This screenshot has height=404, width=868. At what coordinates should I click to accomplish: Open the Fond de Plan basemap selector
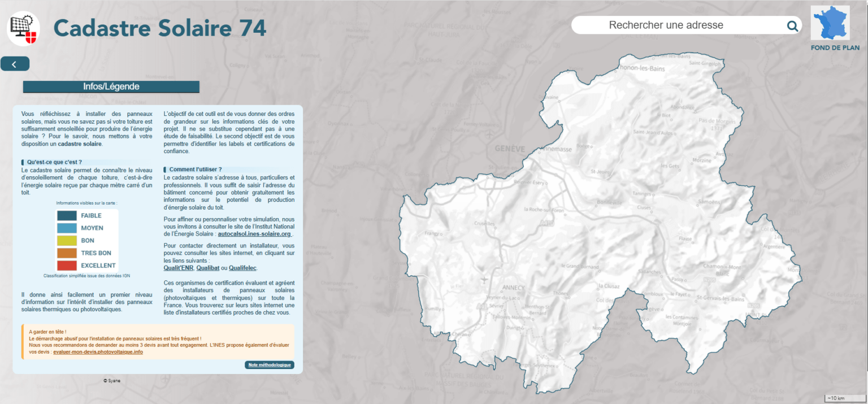(831, 28)
